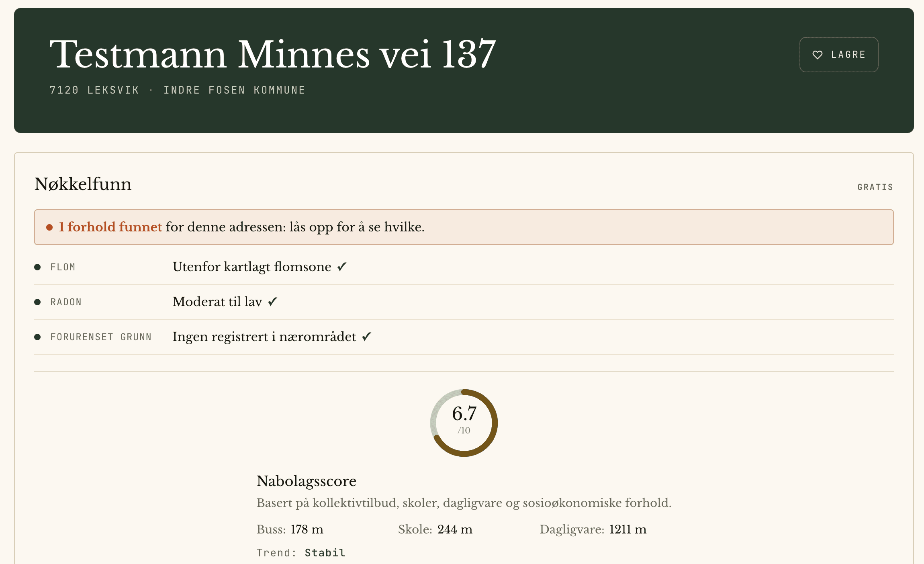Click the checkmark after 'Utenfor kartlagt flomsone'
This screenshot has height=564, width=924.
342,267
